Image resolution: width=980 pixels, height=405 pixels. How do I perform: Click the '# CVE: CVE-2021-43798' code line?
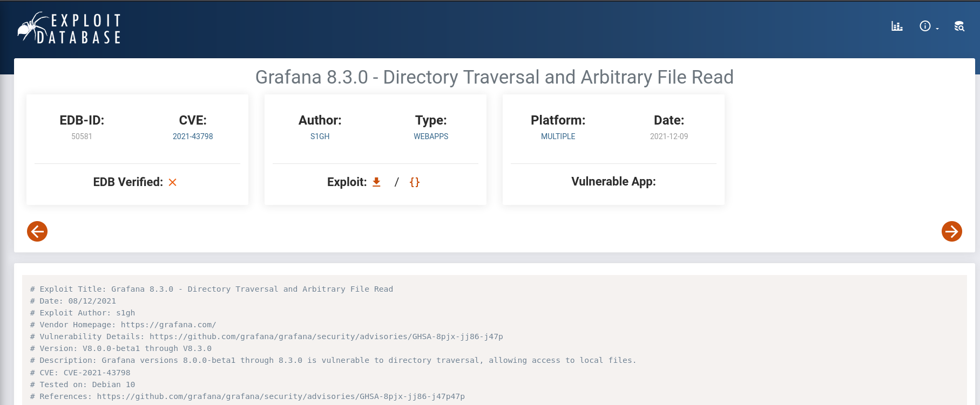pyautogui.click(x=80, y=373)
